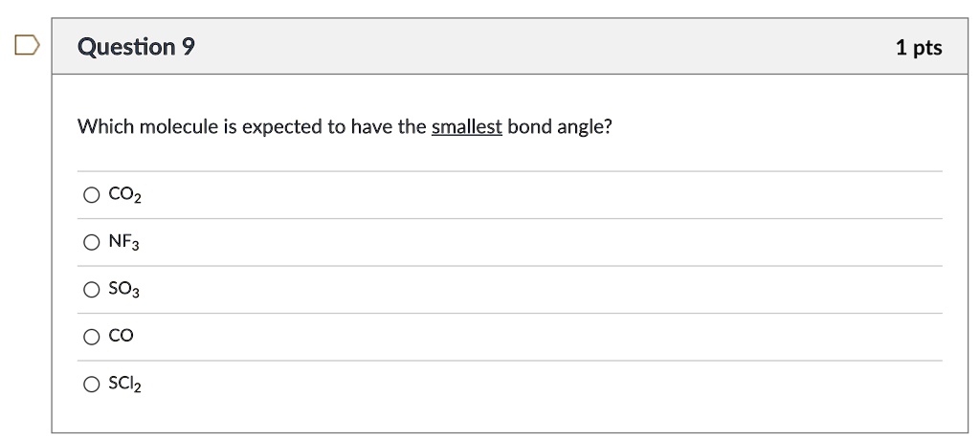Click the words "bond angle?" in the prompt
Viewport: 980px width, 441px height.
tap(559, 127)
